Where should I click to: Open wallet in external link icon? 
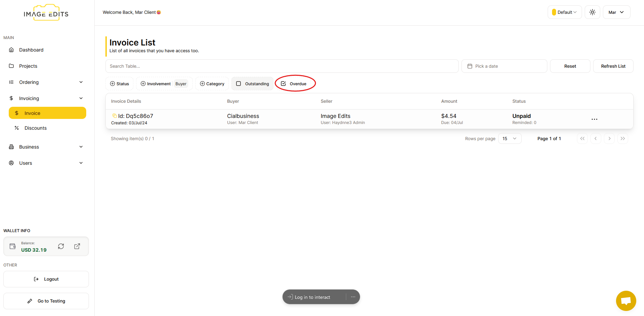(77, 246)
